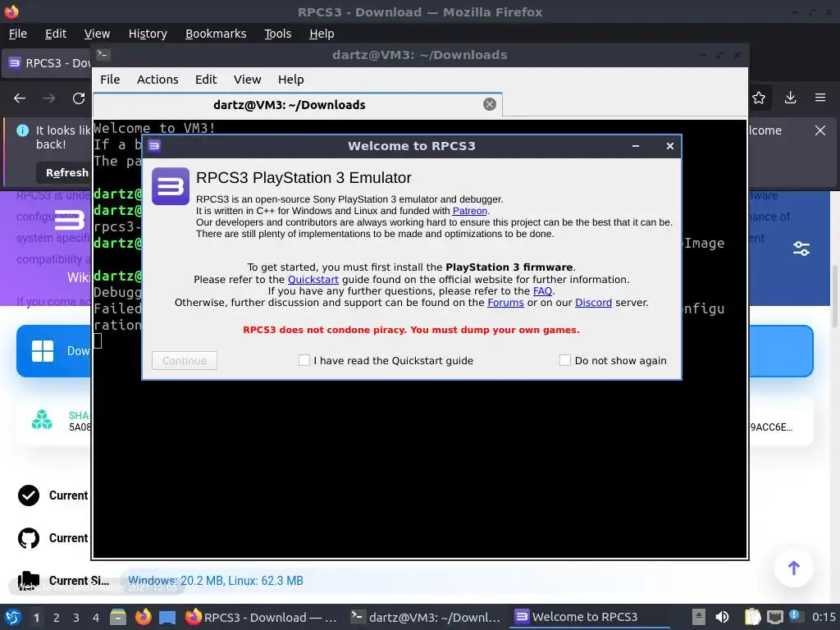Switch to dartz@VM3 terminal taskbar entry
Viewport: 840px width, 630px height.
(426, 617)
